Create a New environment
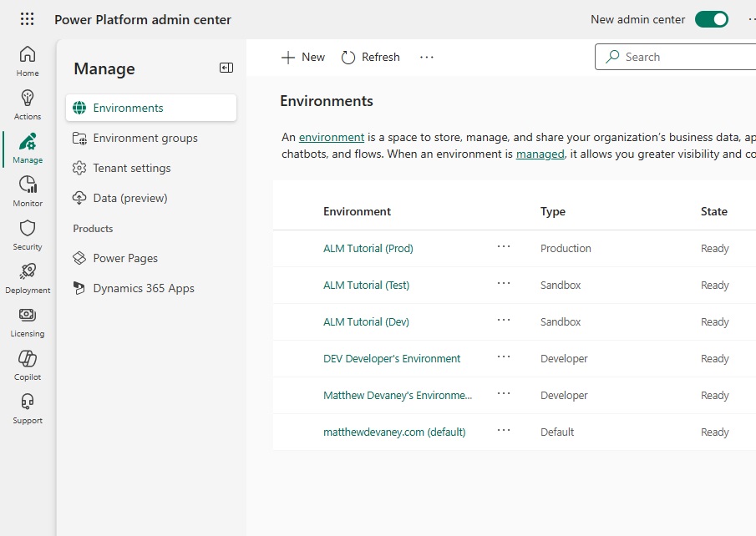Screen dimensions: 756x536 coord(302,57)
